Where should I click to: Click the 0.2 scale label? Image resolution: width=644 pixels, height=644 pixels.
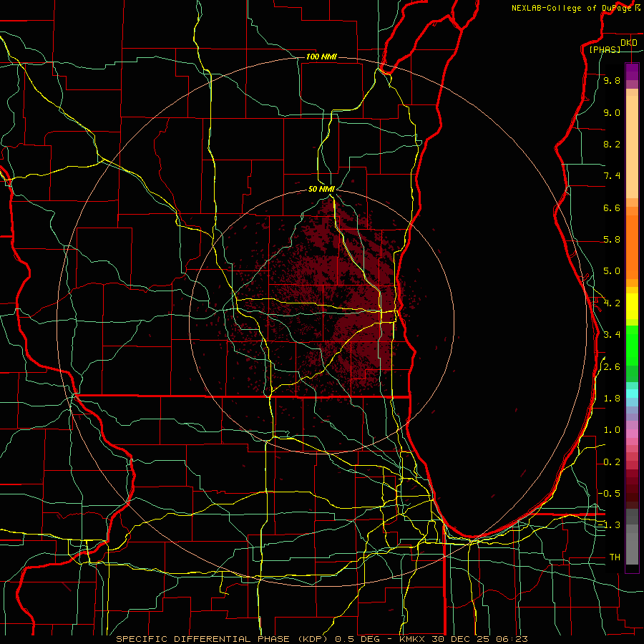(x=612, y=462)
